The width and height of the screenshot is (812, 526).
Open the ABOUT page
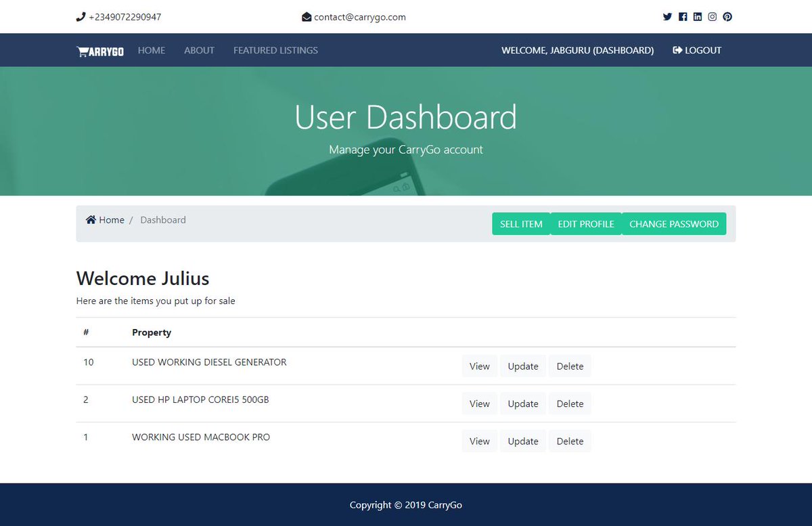point(199,50)
